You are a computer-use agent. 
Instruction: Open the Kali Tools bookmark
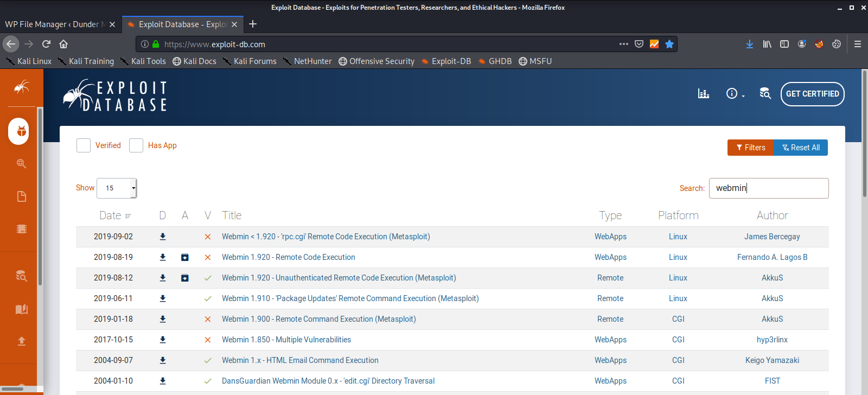pos(143,61)
